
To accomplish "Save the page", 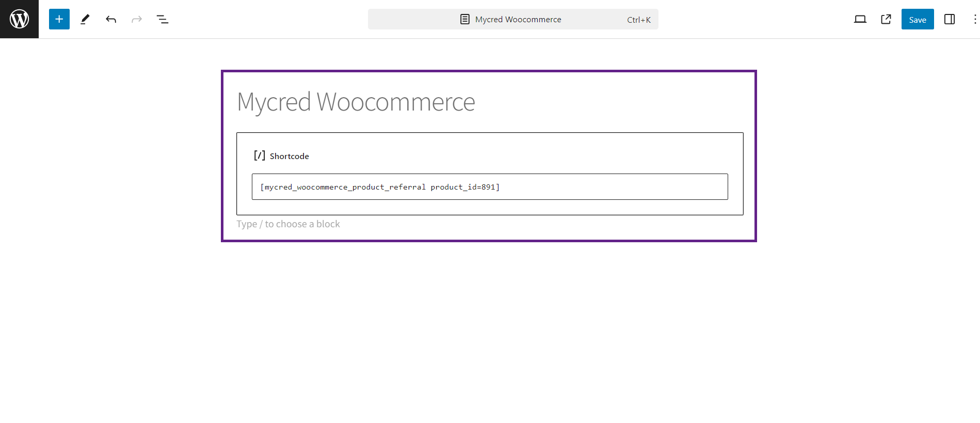I will (917, 19).
